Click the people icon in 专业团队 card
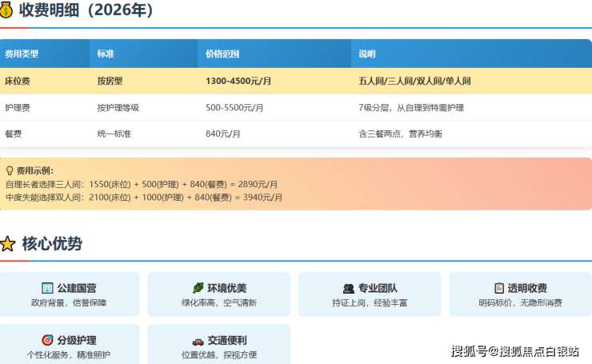 coord(348,288)
